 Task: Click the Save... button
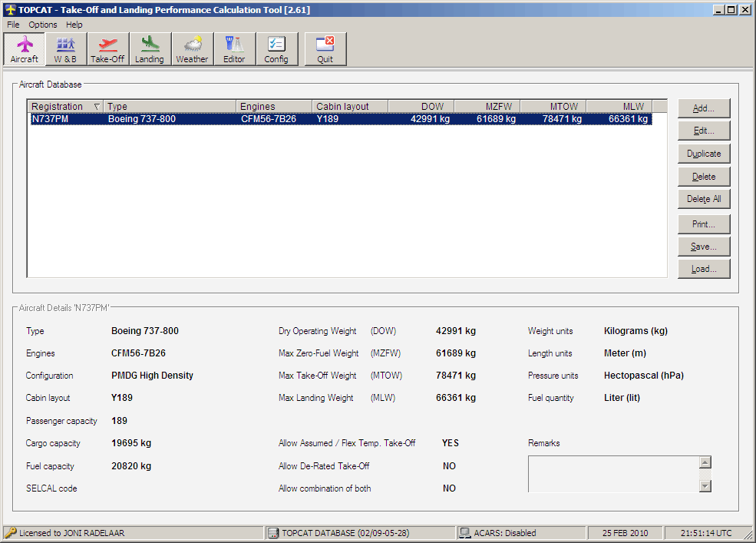pos(704,247)
